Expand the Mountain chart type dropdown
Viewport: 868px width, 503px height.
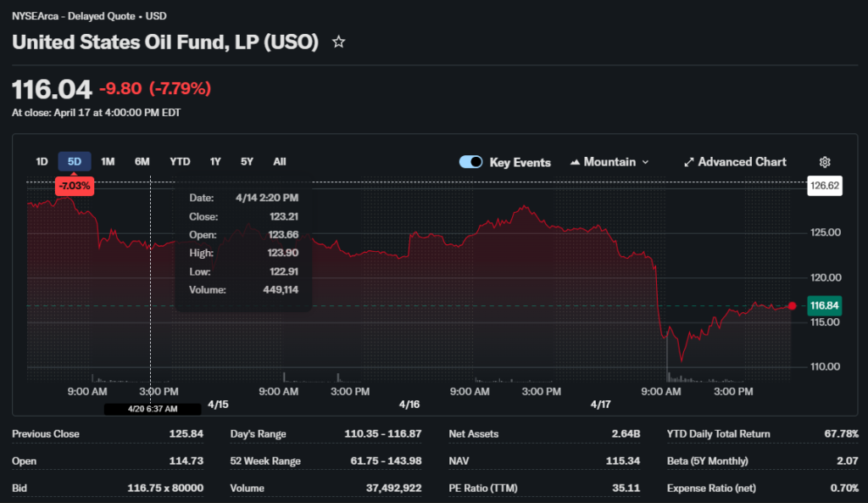tap(609, 162)
